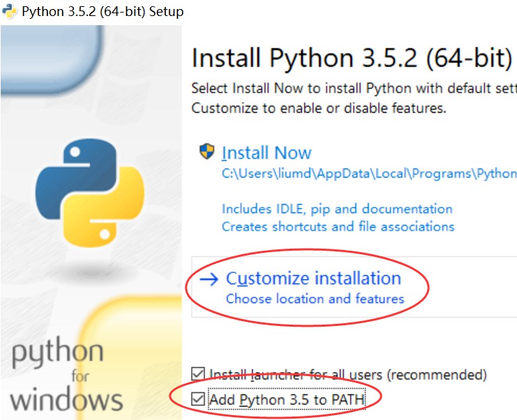Click 'Creates shortcuts and file associations' text
The image size is (517, 420).
coord(338,227)
